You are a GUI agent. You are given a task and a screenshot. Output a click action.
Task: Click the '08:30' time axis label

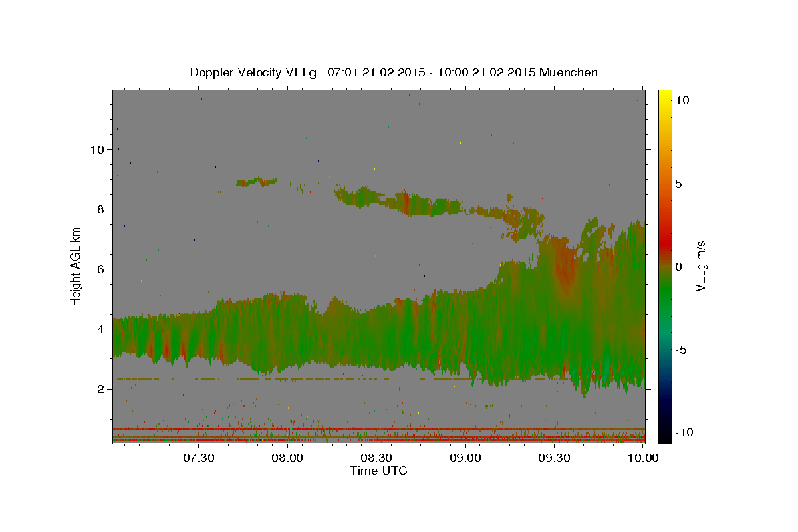point(376,458)
